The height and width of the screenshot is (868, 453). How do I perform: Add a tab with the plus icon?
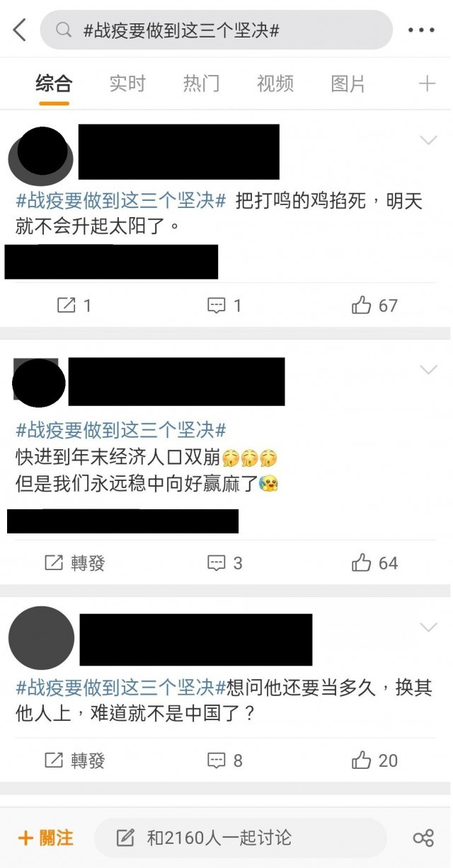point(427,84)
